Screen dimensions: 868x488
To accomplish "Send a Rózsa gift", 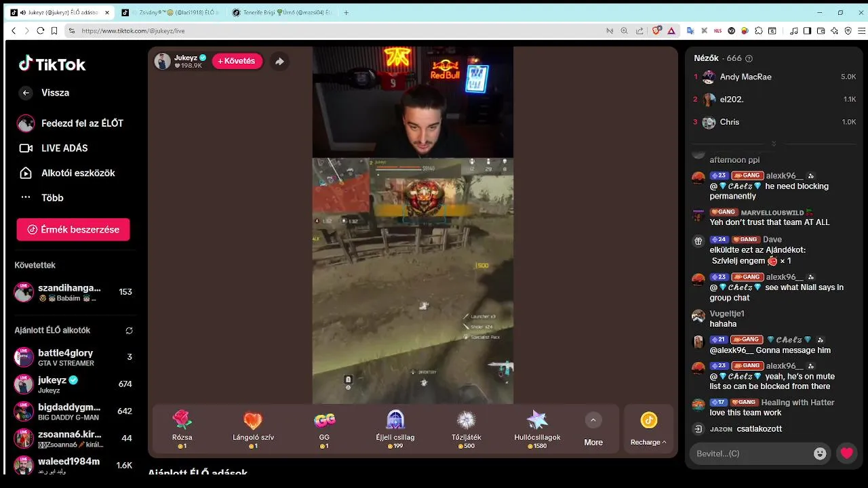I will (182, 429).
